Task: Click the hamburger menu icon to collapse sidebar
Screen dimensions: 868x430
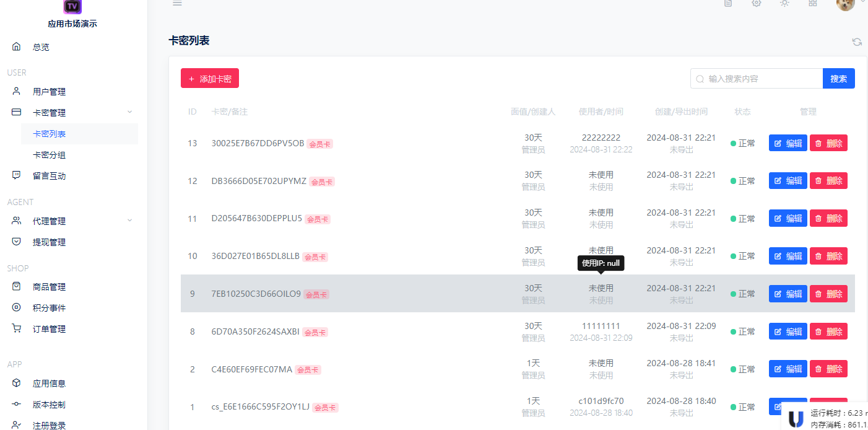Action: point(177,3)
